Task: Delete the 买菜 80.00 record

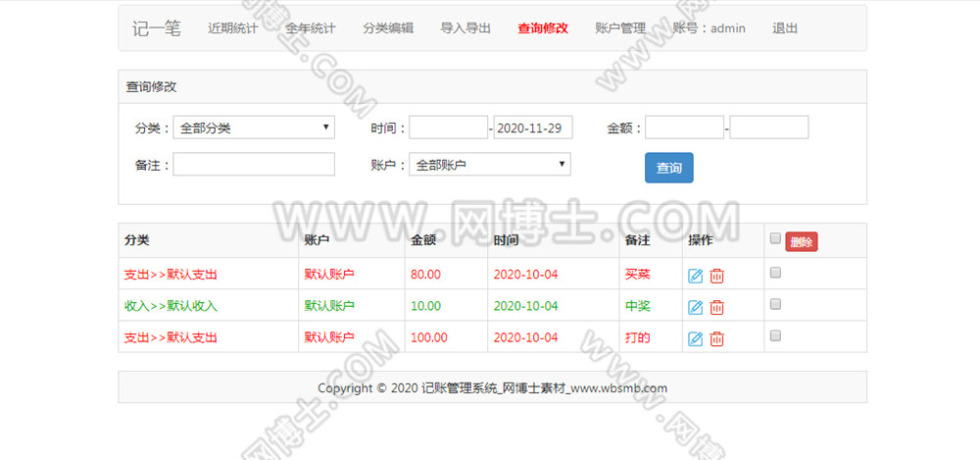Action: coord(717,276)
